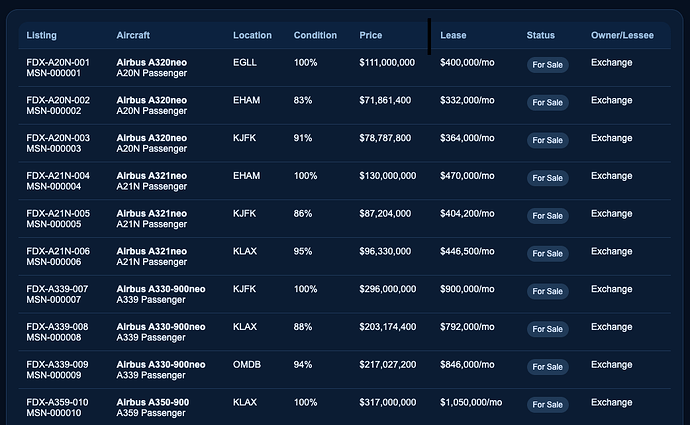The height and width of the screenshot is (425, 690).
Task: Select the Status column header
Action: tap(540, 35)
